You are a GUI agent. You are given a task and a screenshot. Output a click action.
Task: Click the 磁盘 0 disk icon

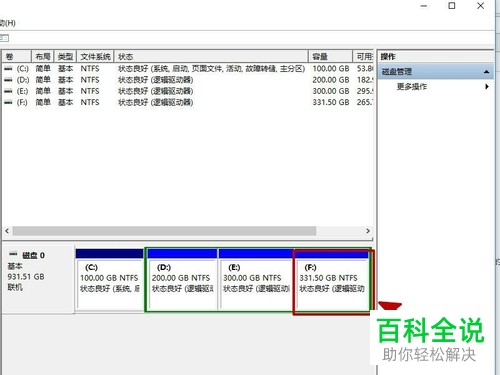13,254
